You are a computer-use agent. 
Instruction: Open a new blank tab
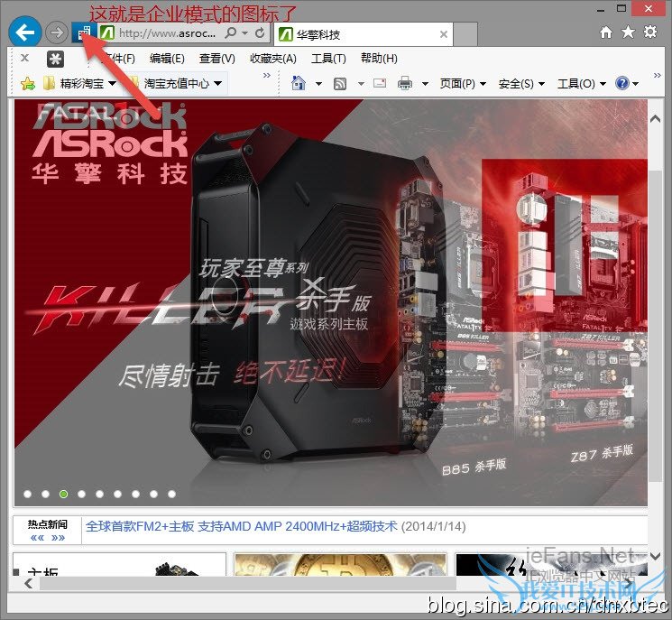pos(465,34)
